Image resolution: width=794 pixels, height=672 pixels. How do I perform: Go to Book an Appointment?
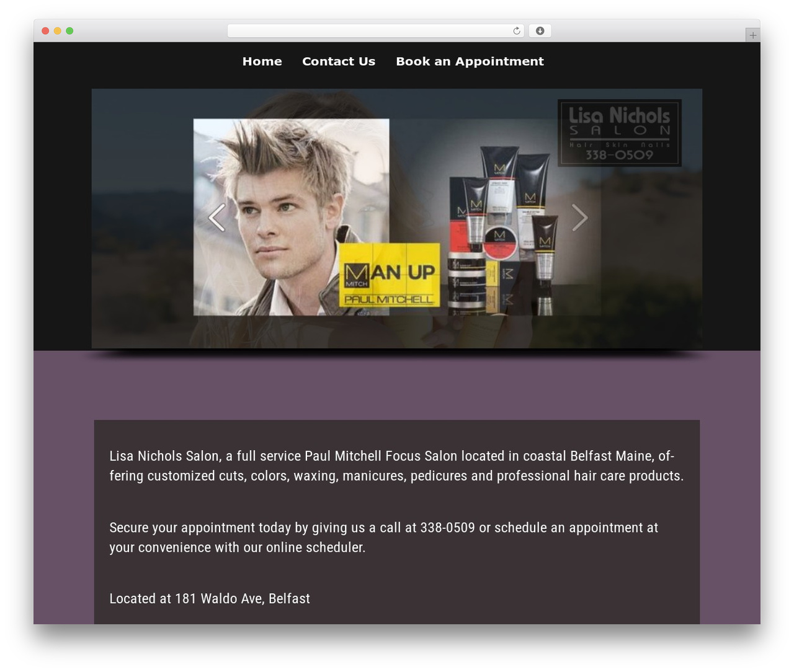pyautogui.click(x=470, y=61)
